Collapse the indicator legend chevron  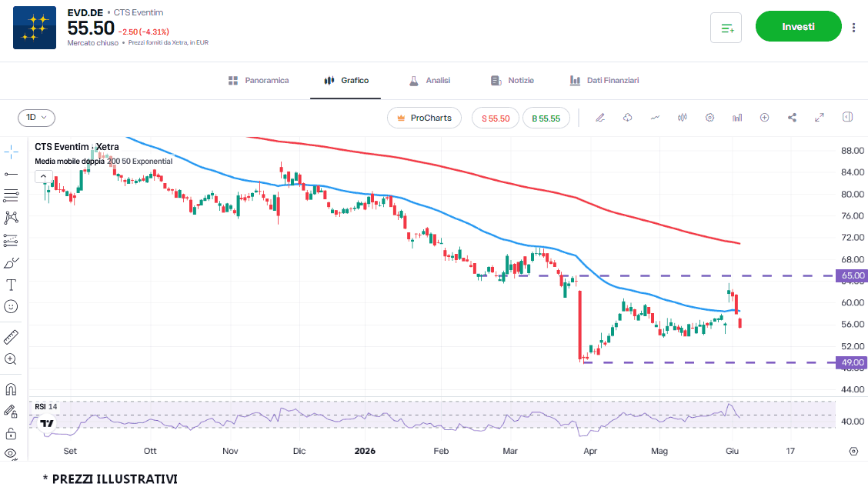[43, 176]
